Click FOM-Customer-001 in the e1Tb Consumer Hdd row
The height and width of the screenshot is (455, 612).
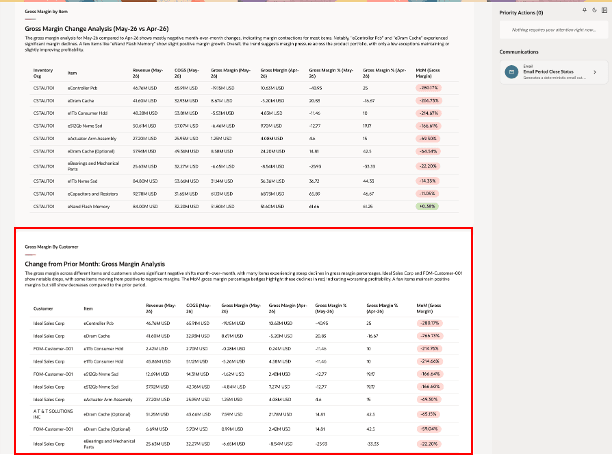(53, 349)
